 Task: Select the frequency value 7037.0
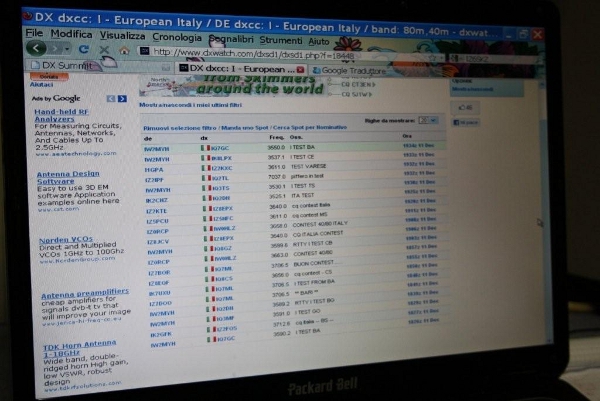click(x=277, y=176)
